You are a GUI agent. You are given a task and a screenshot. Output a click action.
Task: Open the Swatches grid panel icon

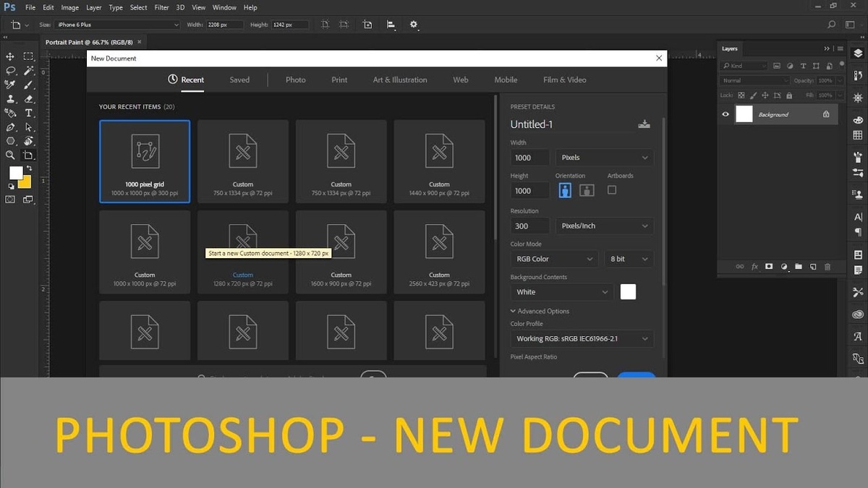pyautogui.click(x=858, y=135)
